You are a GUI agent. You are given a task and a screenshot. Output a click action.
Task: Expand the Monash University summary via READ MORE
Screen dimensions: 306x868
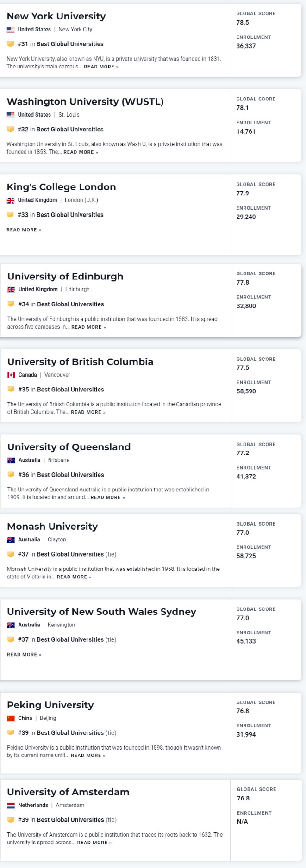point(75,577)
